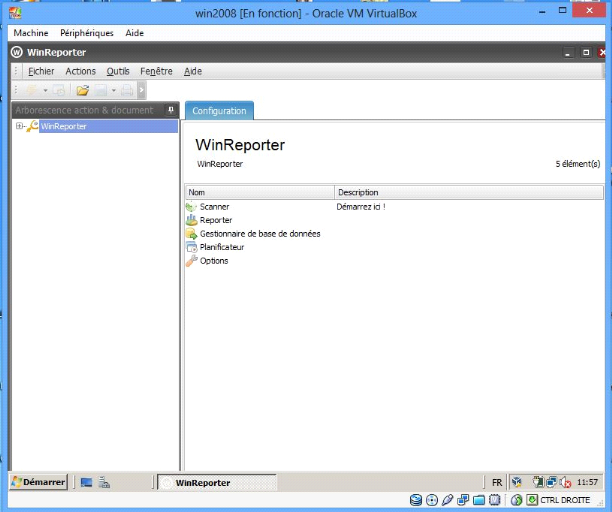Switch to the Configuration tab

(219, 110)
